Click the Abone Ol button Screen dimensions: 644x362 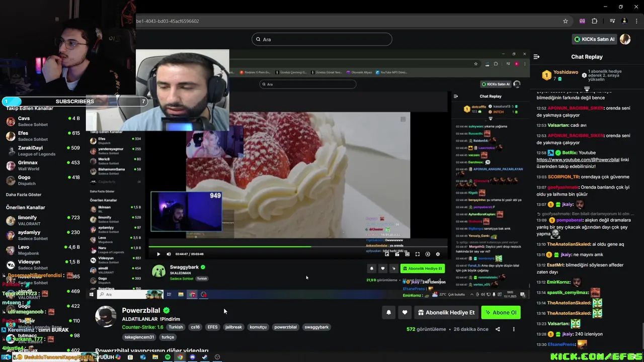click(501, 312)
